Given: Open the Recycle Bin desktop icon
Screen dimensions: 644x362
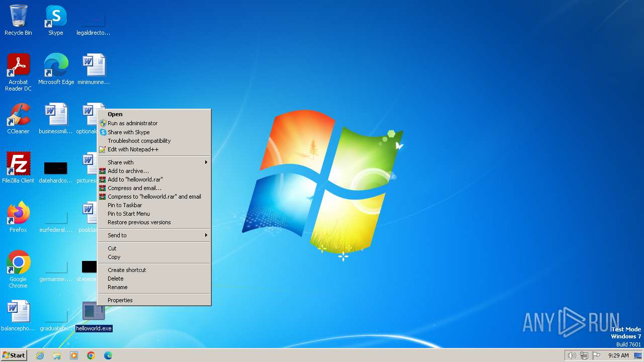Looking at the screenshot, I should 18,21.
